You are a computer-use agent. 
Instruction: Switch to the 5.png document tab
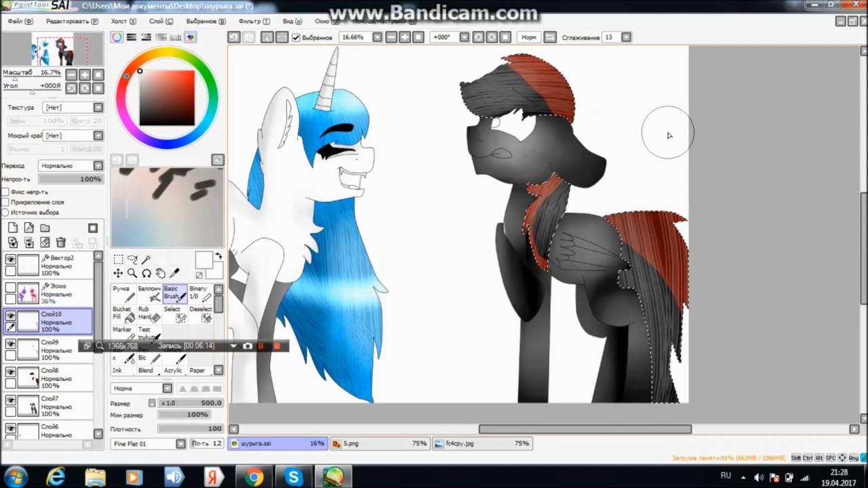380,443
